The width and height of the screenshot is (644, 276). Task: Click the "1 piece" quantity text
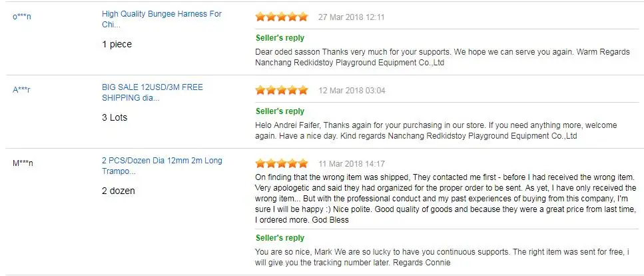117,44
